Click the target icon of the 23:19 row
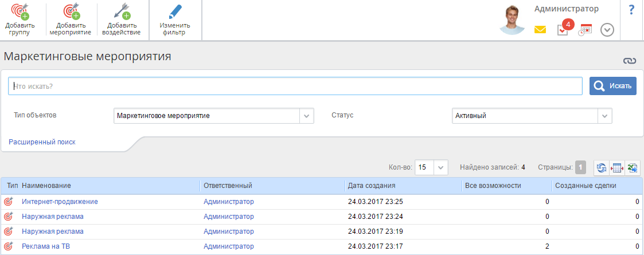This screenshot has width=644, height=255. tap(9, 231)
